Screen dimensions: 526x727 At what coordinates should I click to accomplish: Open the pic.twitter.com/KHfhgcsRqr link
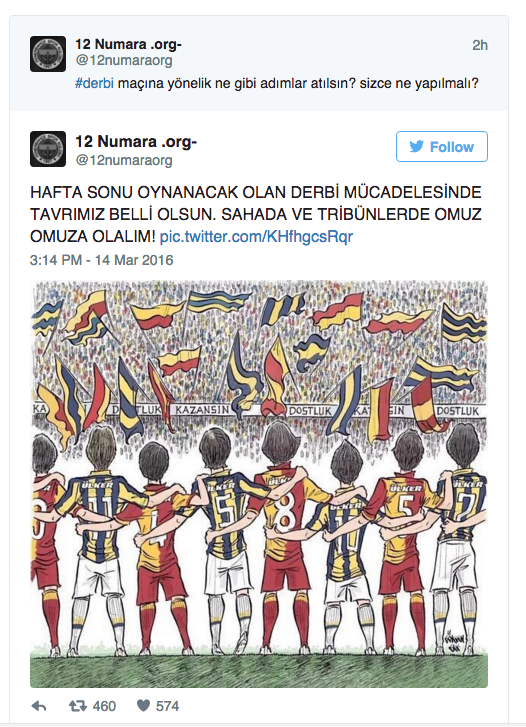click(x=256, y=236)
